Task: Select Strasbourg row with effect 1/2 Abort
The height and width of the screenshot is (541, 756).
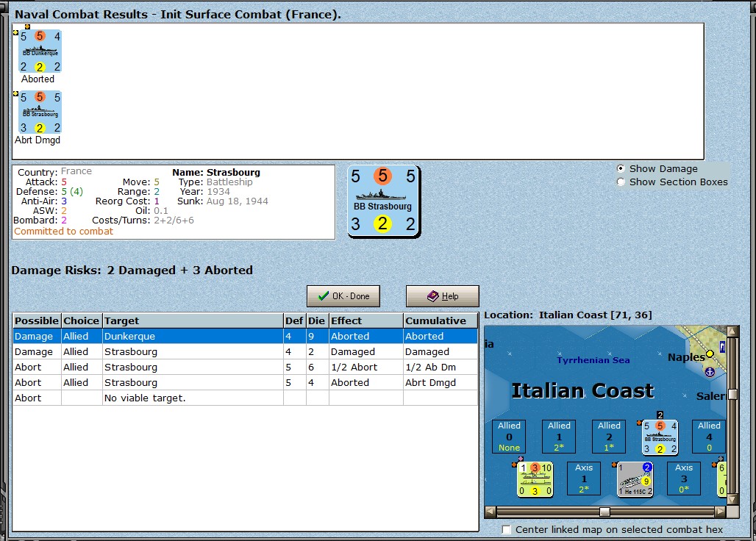Action: click(x=246, y=367)
